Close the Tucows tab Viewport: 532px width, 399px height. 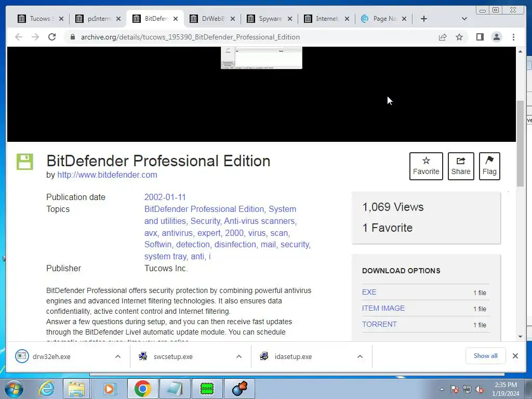[61, 19]
